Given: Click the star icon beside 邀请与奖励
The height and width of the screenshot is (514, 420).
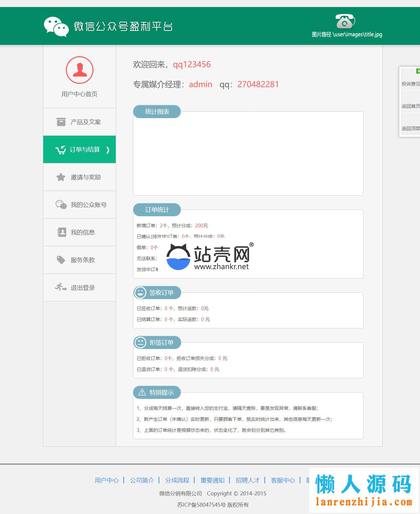Looking at the screenshot, I should (x=61, y=177).
